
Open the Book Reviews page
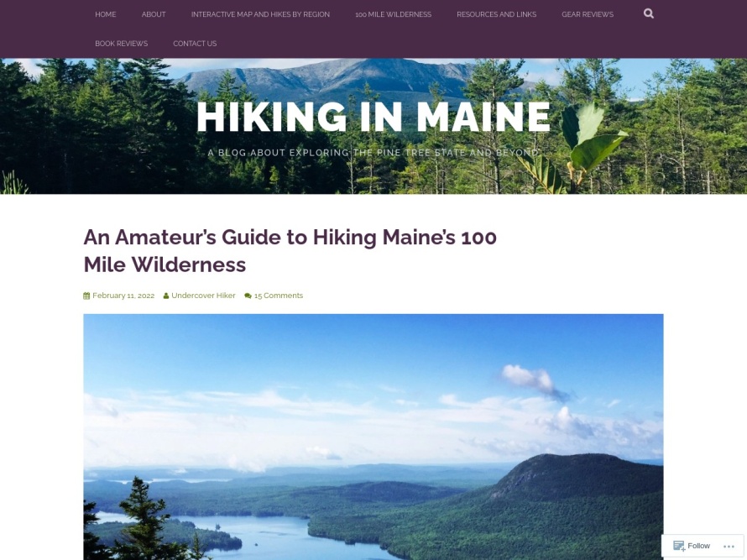pos(121,44)
